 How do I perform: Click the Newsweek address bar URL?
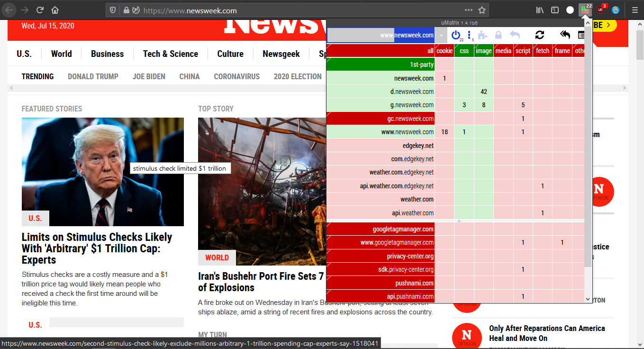[x=190, y=10]
